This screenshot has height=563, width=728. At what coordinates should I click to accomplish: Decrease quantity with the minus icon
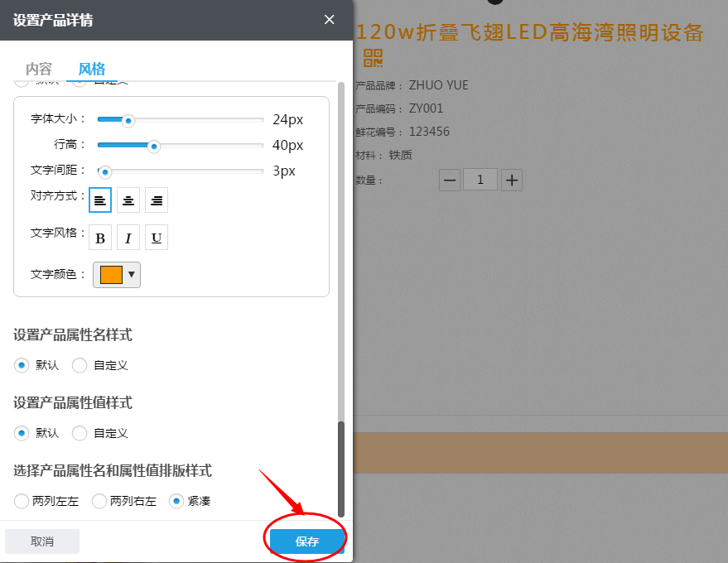[449, 180]
